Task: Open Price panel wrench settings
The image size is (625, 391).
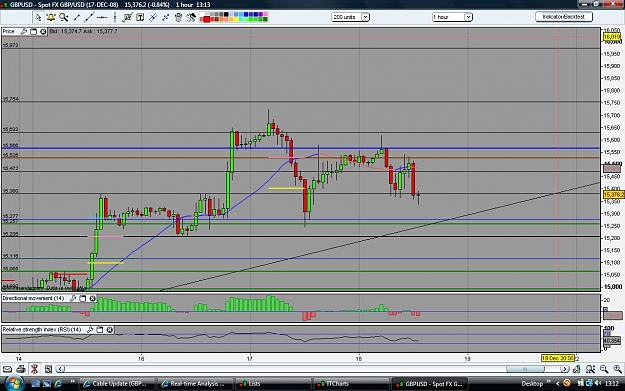Action: point(24,31)
